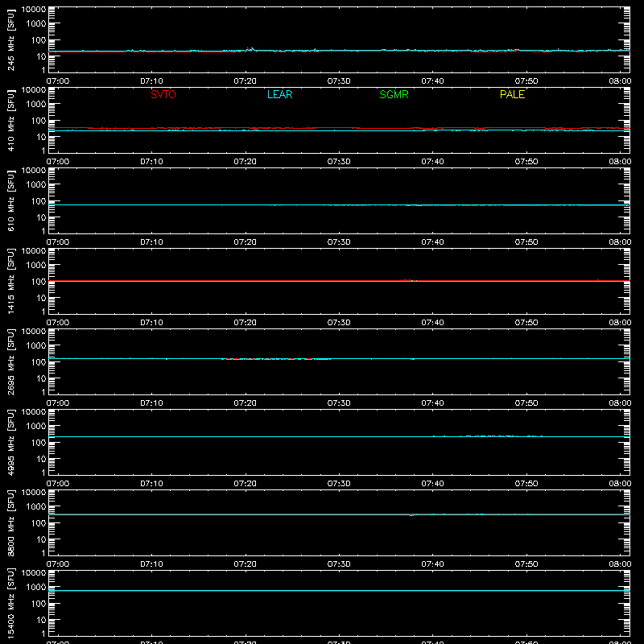Screen dimensions: 644x644
Task: Click 07:50 label under the 8800 MHz panel
Action: 526,564
